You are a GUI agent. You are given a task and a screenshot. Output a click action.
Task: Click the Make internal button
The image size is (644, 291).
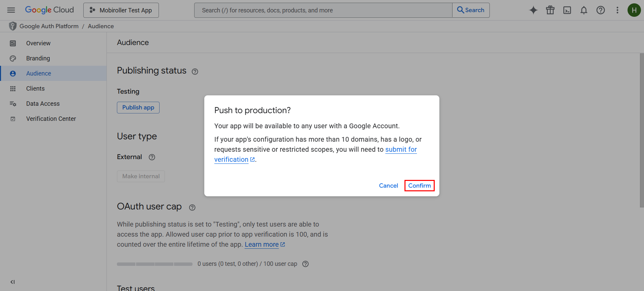click(x=141, y=176)
